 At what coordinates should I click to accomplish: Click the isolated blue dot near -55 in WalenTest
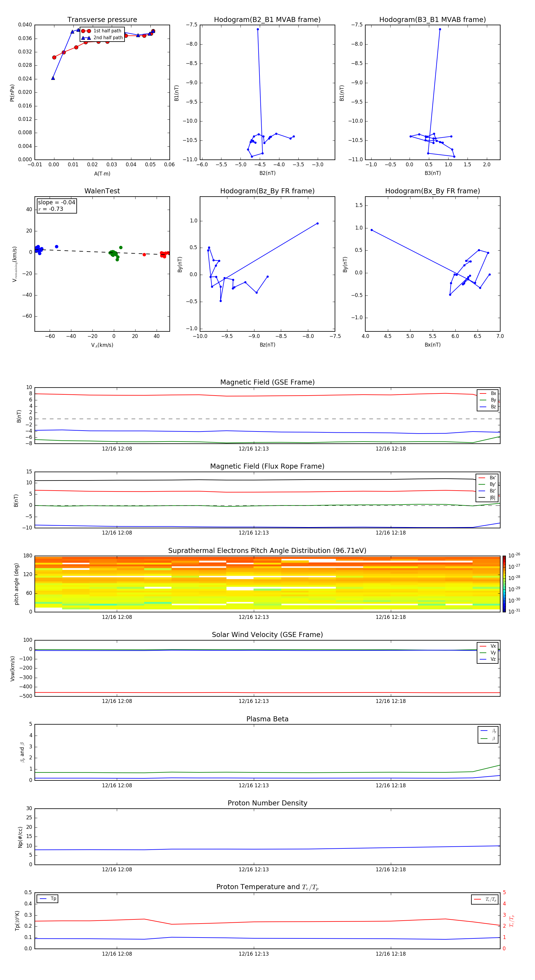(57, 247)
